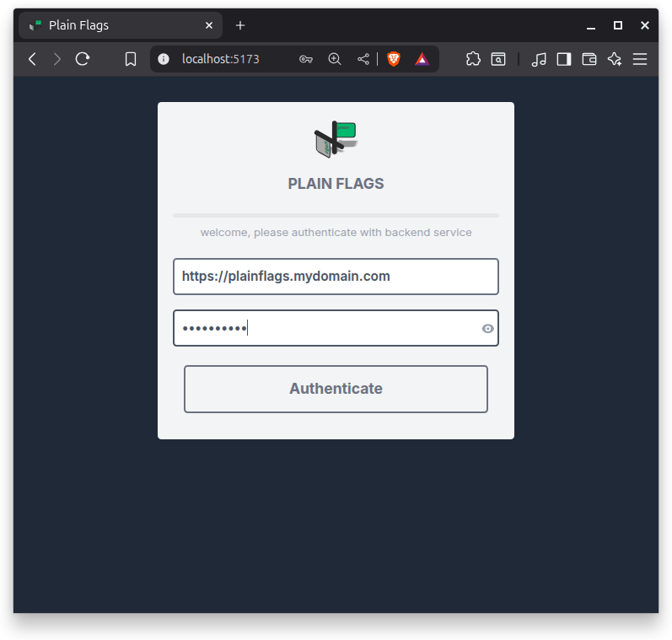Bookmark the current page

tap(131, 59)
